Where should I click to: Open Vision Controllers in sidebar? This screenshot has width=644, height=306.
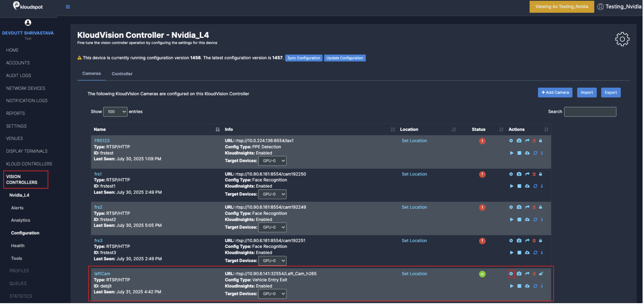pyautogui.click(x=26, y=180)
